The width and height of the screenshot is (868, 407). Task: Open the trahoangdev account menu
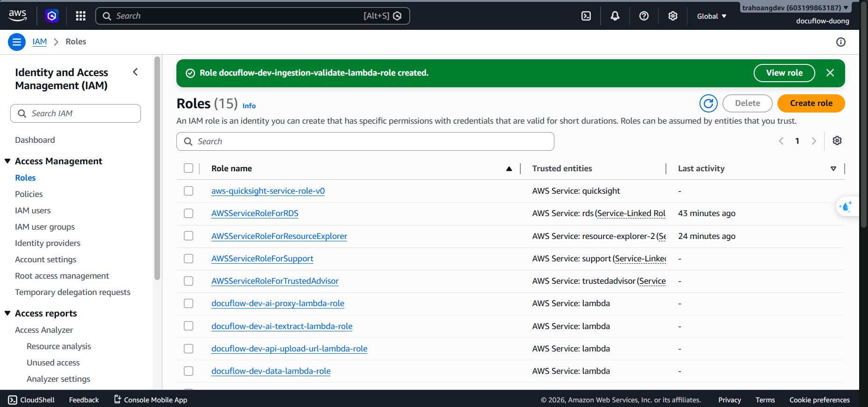pos(795,8)
